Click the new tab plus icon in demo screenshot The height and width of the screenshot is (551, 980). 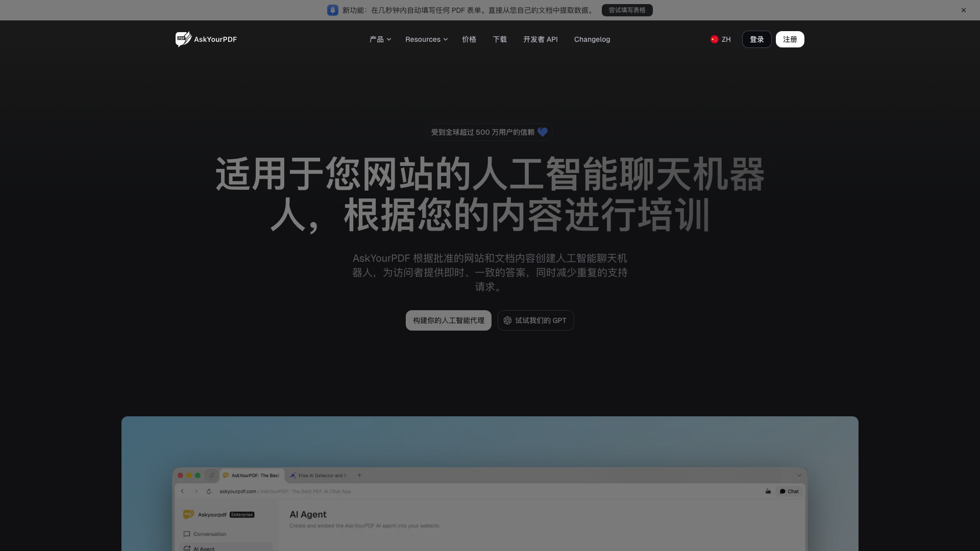click(x=359, y=475)
